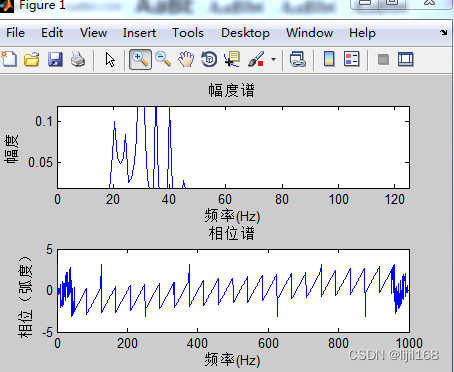Open the File menu
Viewport: 454px width, 372px height.
15,33
